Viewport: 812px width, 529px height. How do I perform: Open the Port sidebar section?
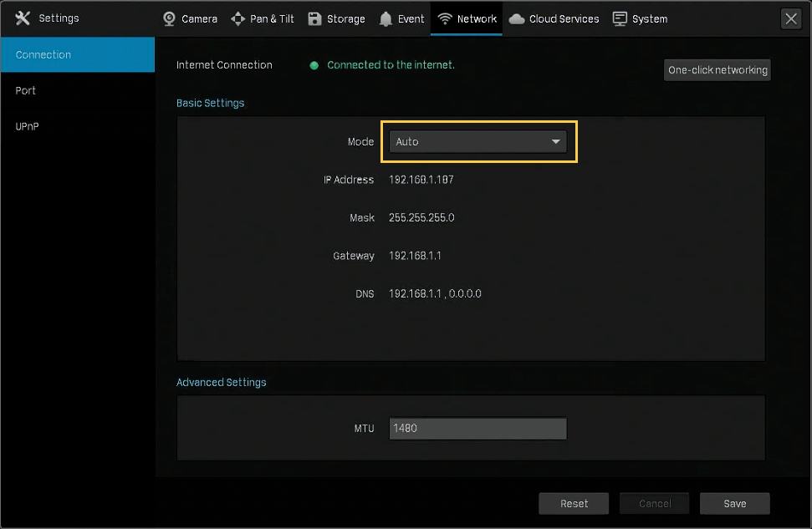[x=78, y=90]
